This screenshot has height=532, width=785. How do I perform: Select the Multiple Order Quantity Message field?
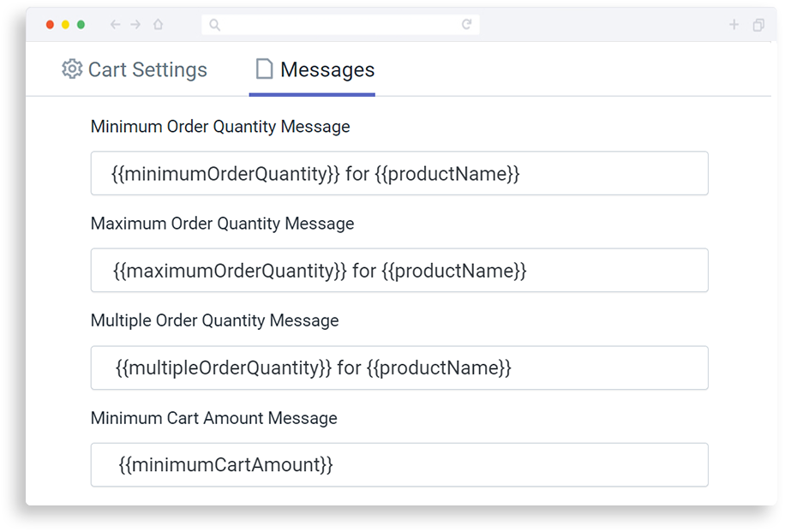[399, 368]
